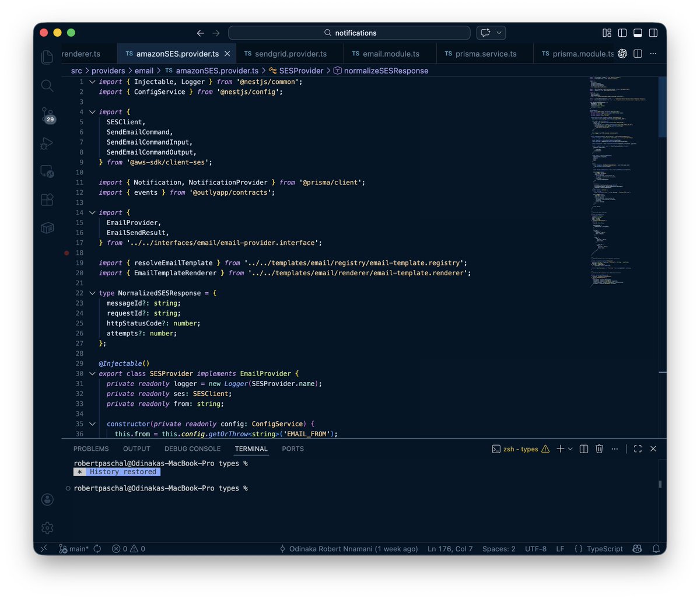700x599 pixels.
Task: Collapse the import block on line 14
Action: tap(92, 213)
